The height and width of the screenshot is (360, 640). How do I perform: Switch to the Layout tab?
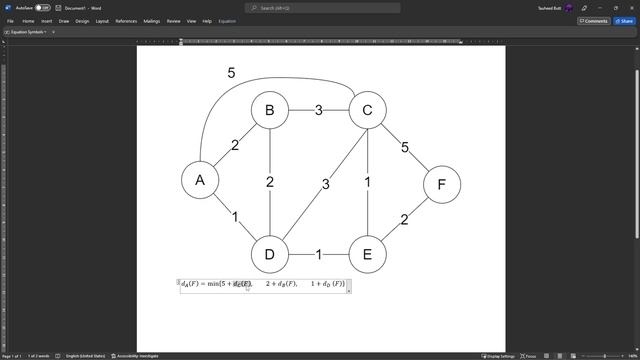pyautogui.click(x=102, y=21)
